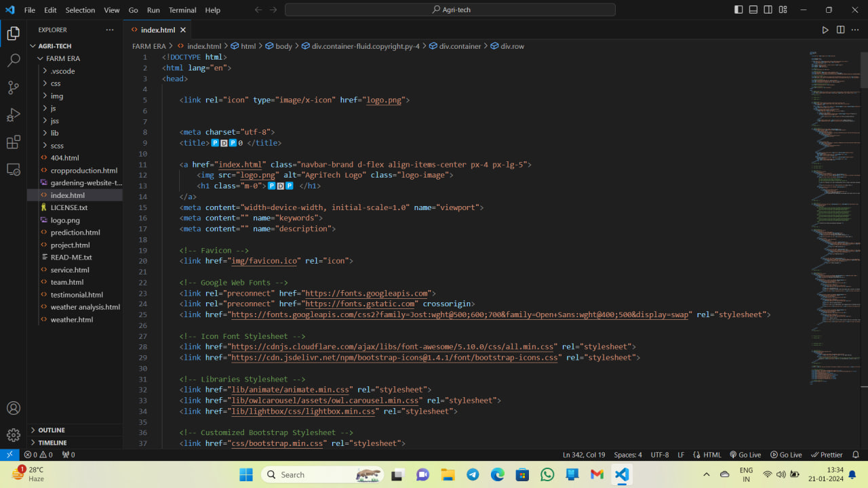The height and width of the screenshot is (488, 868).
Task: Go back with the navigation arrow
Action: click(258, 10)
